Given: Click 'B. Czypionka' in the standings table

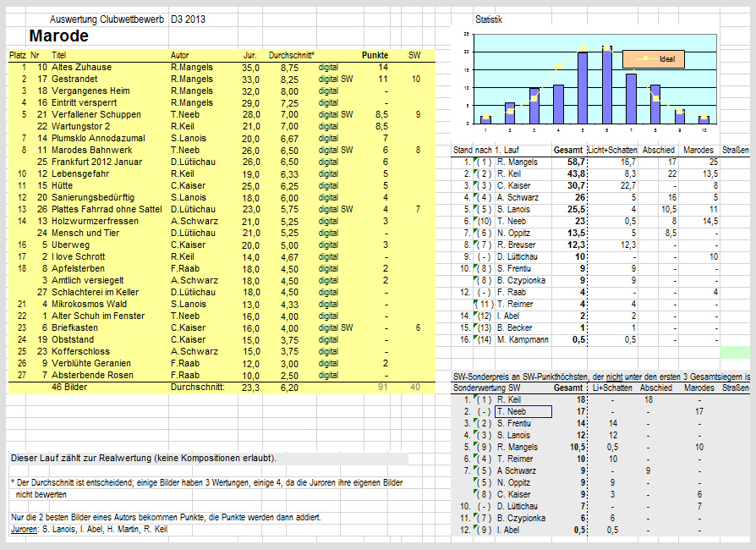Looking at the screenshot, I should pos(521,280).
